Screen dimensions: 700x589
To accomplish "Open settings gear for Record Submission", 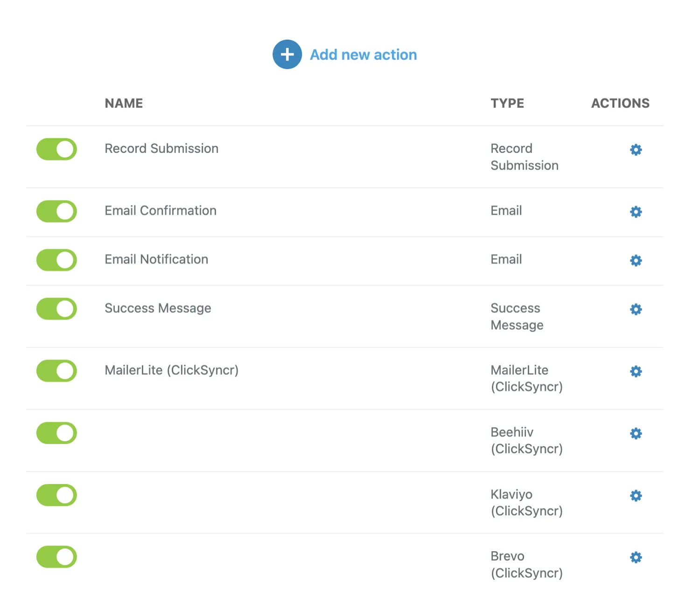I will (x=636, y=150).
